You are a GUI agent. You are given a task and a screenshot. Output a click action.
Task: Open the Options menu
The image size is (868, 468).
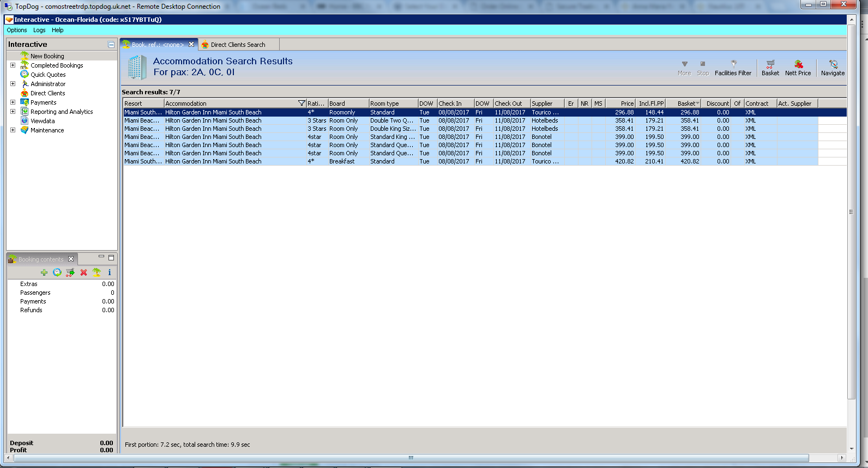coord(17,30)
